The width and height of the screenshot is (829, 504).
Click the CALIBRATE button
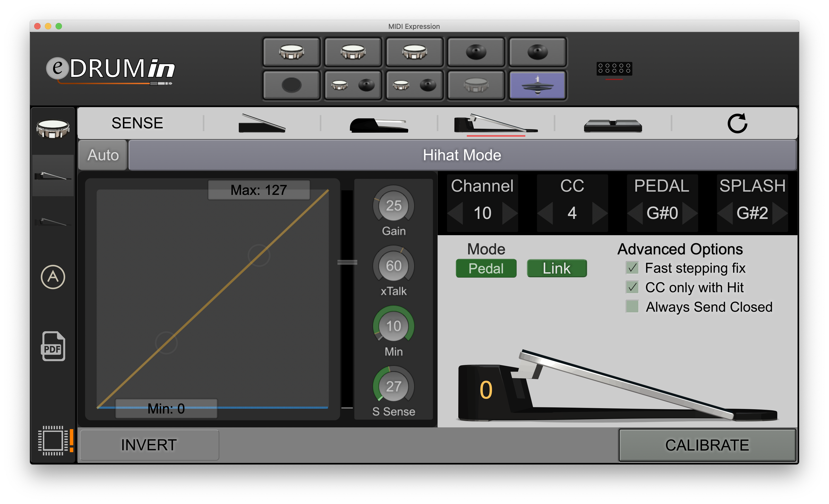tap(707, 445)
